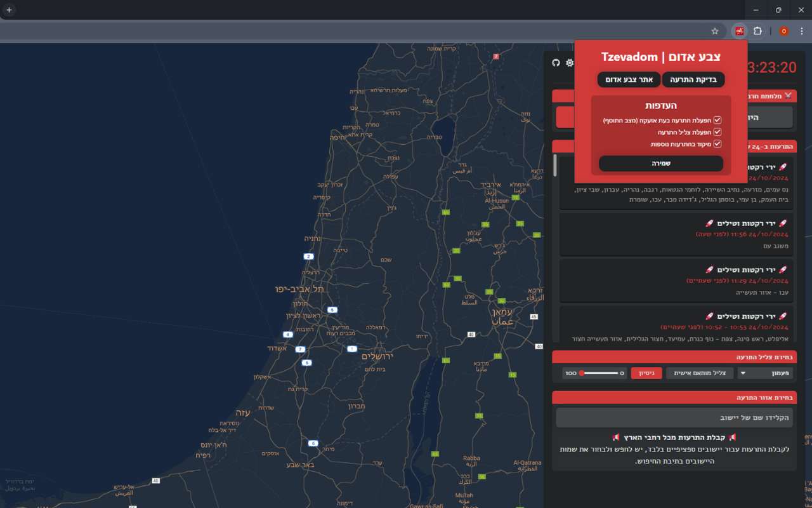This screenshot has width=812, height=508.
Task: Toggle the 'מיקוד בהתרעות נוספות' checkbox
Action: pyautogui.click(x=717, y=144)
